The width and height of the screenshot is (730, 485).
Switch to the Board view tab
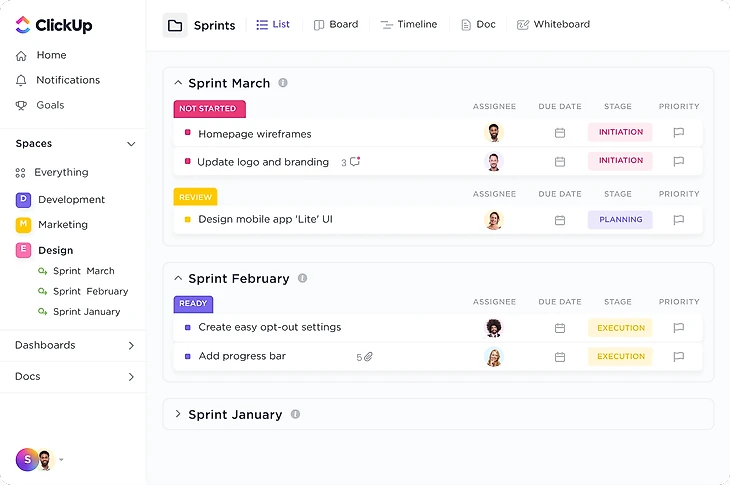click(x=335, y=24)
